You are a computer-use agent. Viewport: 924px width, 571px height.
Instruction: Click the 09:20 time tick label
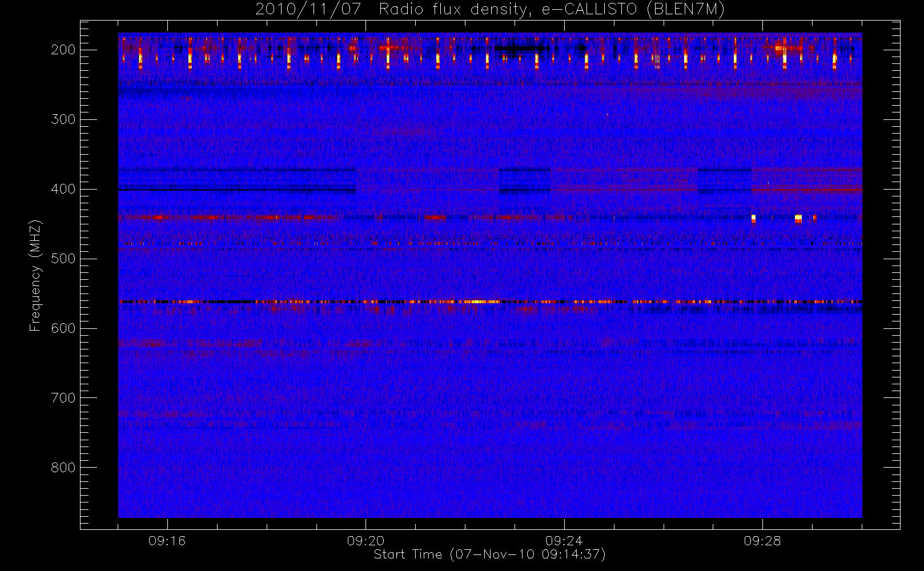365,541
